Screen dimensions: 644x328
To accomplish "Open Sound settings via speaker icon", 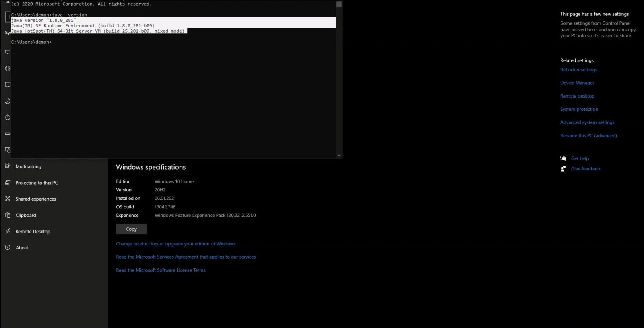I will pos(7,69).
